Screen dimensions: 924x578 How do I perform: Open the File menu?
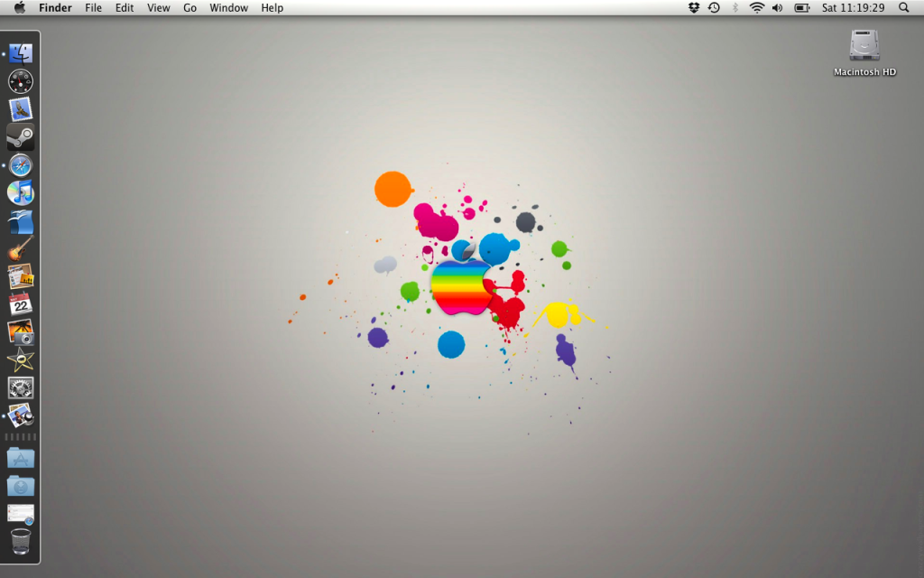click(93, 7)
